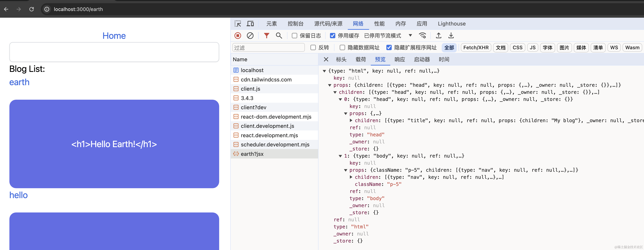Toggle the network filter funnel icon

267,36
